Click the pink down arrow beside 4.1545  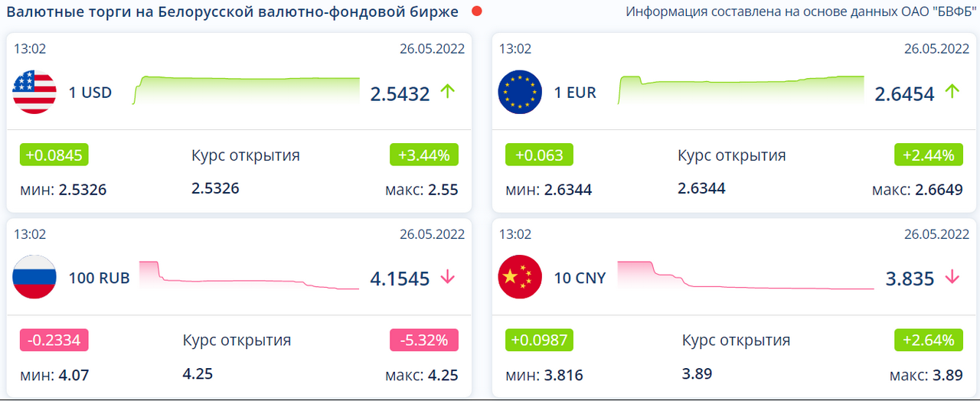tap(448, 277)
